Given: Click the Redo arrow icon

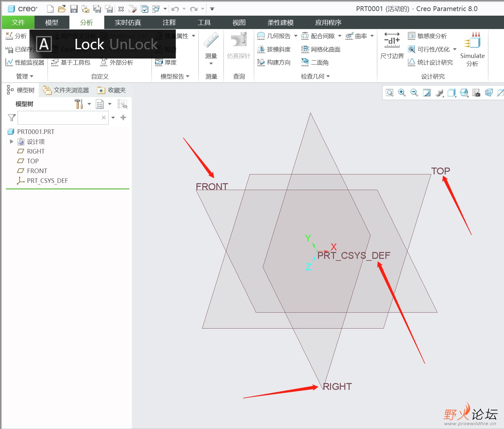Looking at the screenshot, I should 194,9.
